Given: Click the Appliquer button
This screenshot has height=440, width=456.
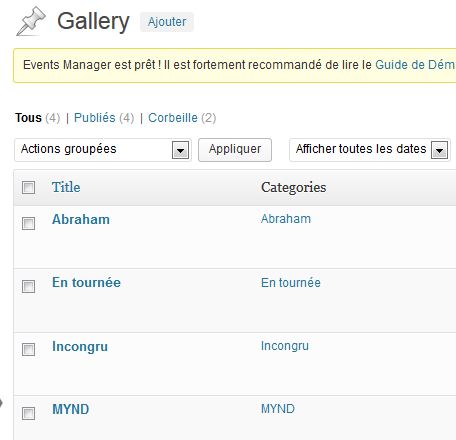Looking at the screenshot, I should point(235,150).
